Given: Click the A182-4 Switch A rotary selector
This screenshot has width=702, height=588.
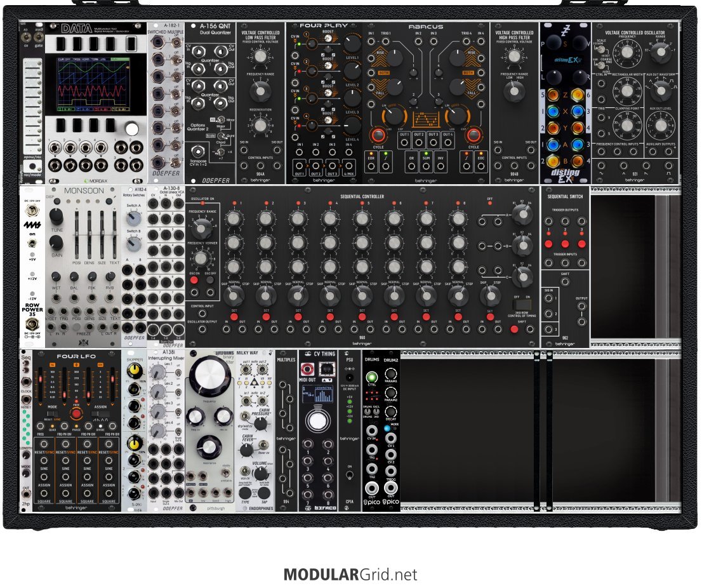Looking at the screenshot, I should [x=133, y=218].
